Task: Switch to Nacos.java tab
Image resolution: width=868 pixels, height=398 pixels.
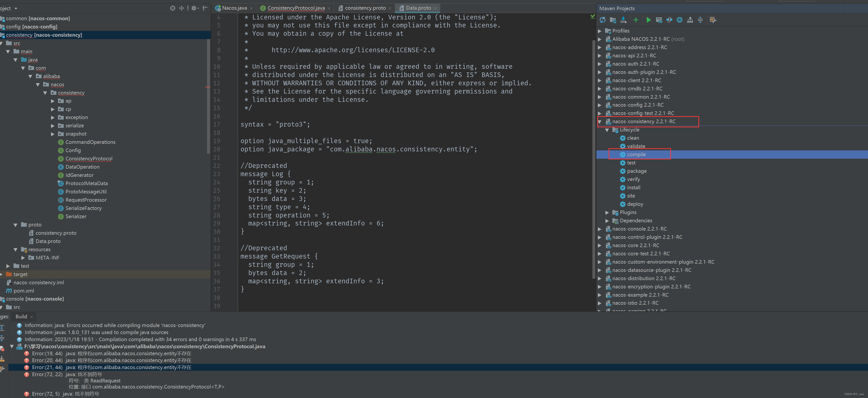Action: point(234,8)
